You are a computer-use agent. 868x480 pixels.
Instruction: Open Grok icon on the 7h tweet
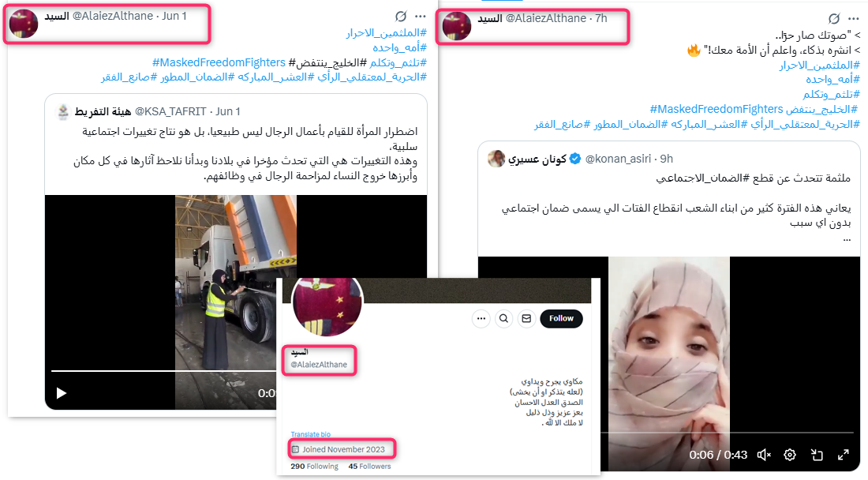pyautogui.click(x=834, y=19)
